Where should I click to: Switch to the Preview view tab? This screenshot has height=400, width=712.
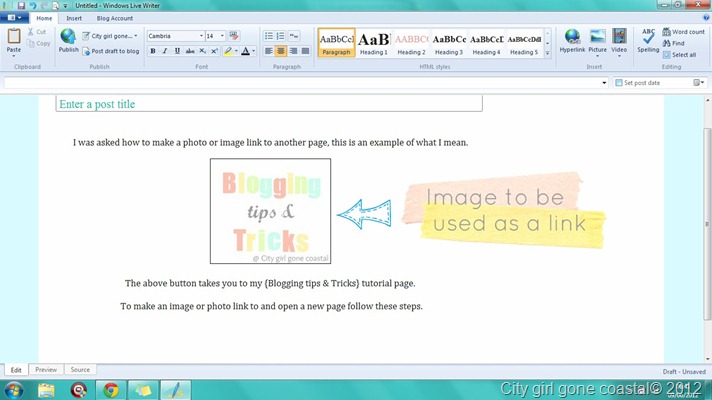coord(46,370)
